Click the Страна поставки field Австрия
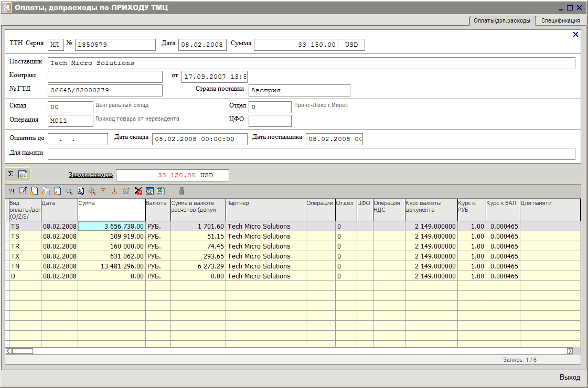This screenshot has height=388, width=588. point(300,90)
